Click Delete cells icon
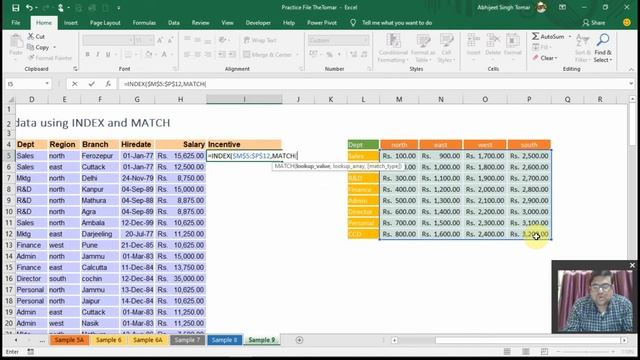 [x=493, y=41]
